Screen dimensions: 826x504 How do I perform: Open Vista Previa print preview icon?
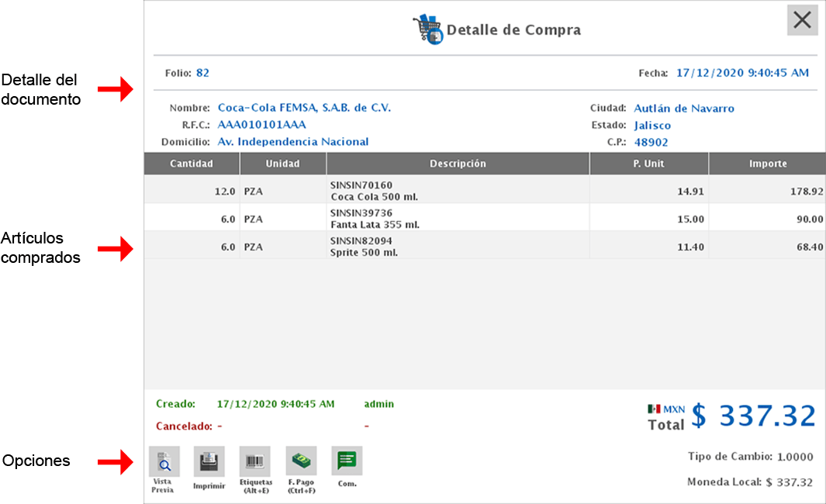pyautogui.click(x=164, y=461)
